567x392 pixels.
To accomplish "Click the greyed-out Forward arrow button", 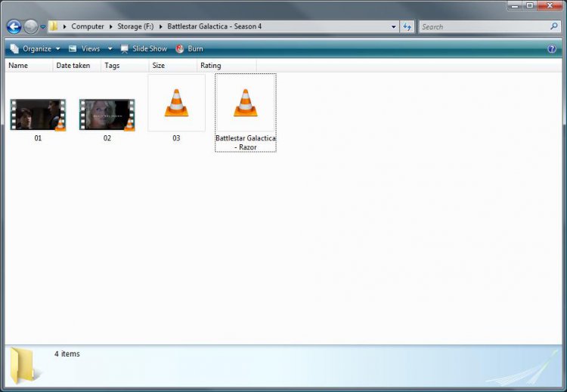I will [x=31, y=26].
